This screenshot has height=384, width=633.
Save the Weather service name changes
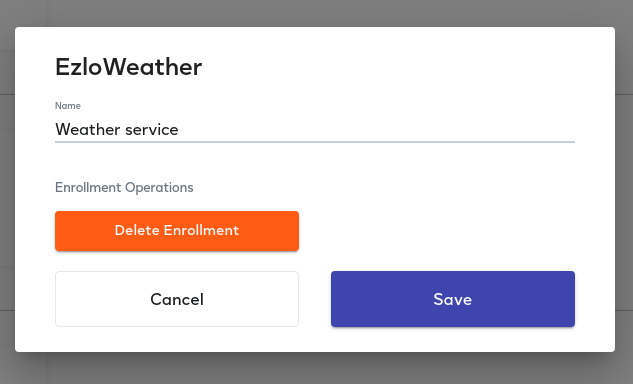click(x=453, y=299)
